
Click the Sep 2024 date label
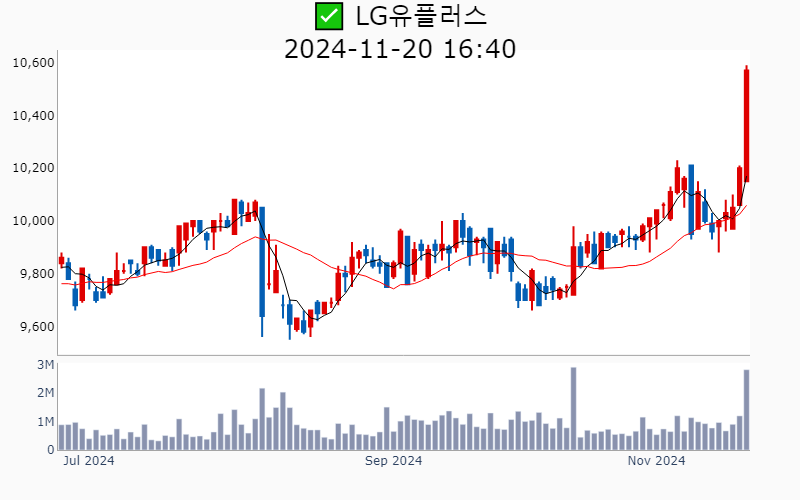pyautogui.click(x=393, y=461)
